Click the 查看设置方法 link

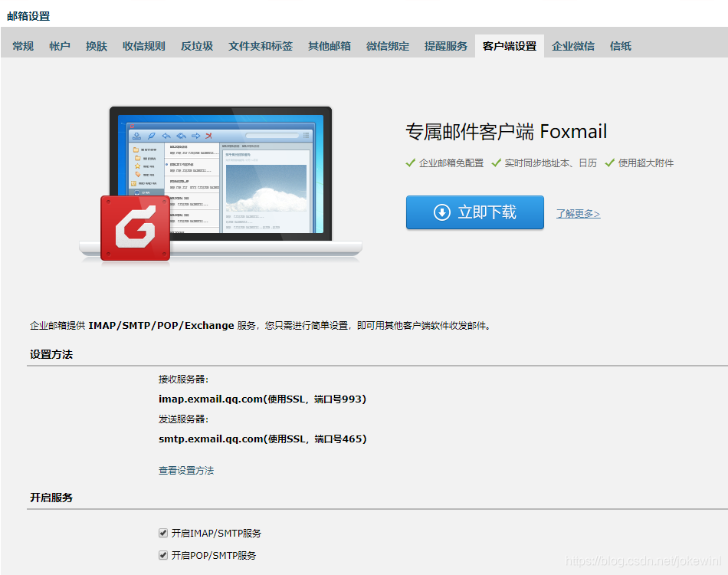click(186, 471)
